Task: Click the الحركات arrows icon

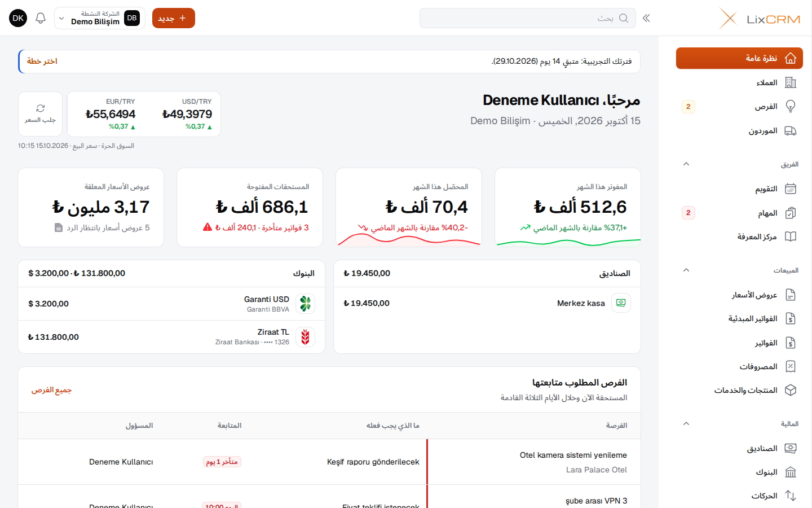Action: click(x=791, y=496)
